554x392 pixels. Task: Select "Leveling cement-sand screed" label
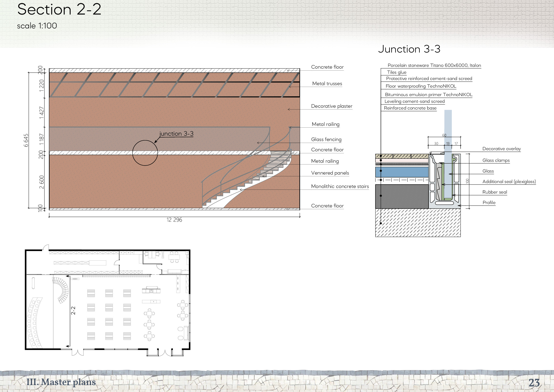click(x=415, y=101)
